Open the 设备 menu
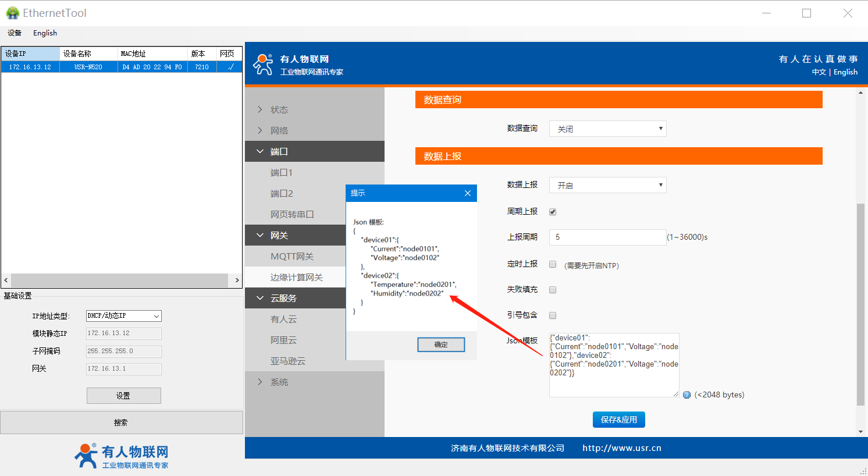Image resolution: width=868 pixels, height=476 pixels. pyautogui.click(x=15, y=33)
